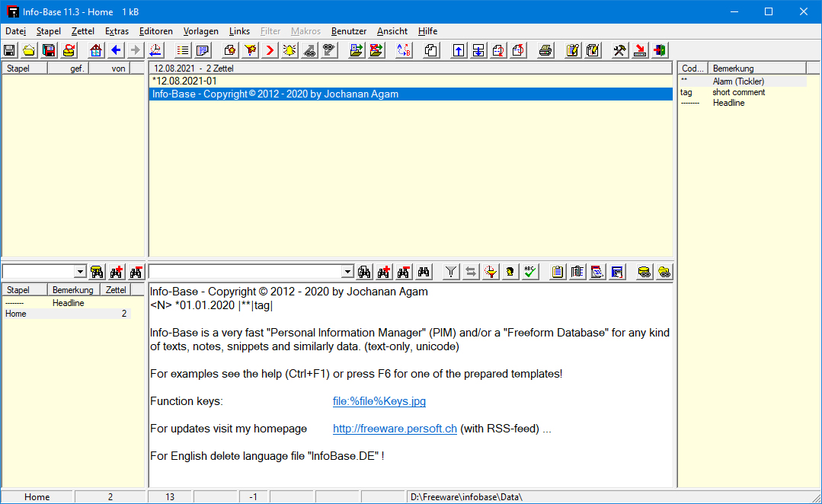This screenshot has width=822, height=504.
Task: Click the hammer and wrench settings icon
Action: (619, 50)
